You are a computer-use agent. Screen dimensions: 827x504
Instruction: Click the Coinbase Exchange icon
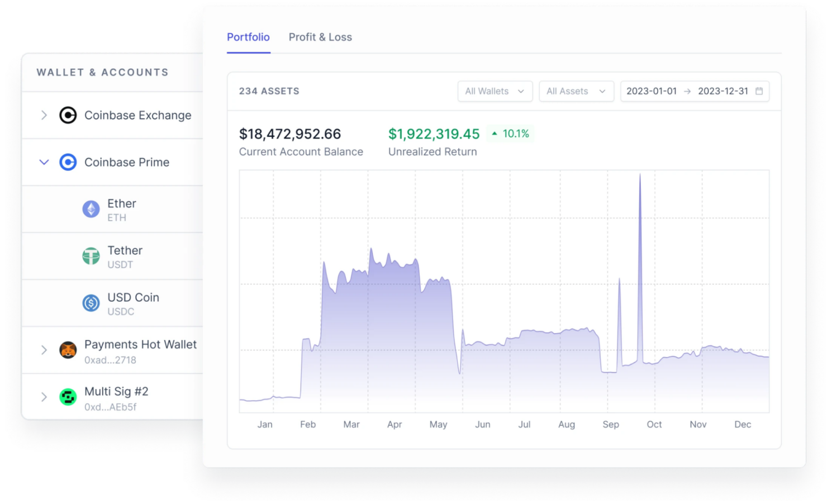(x=68, y=115)
